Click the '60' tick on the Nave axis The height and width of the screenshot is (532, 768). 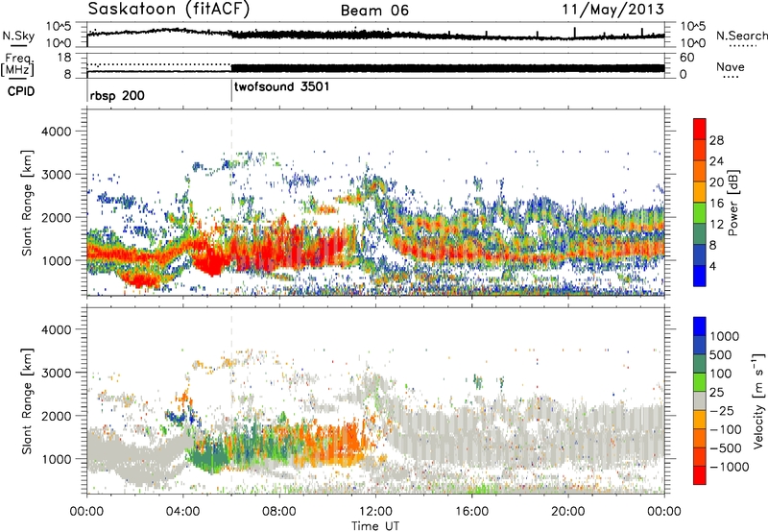686,58
